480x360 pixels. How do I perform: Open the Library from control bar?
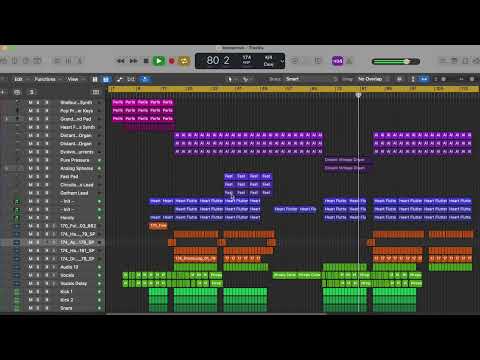coord(4,61)
